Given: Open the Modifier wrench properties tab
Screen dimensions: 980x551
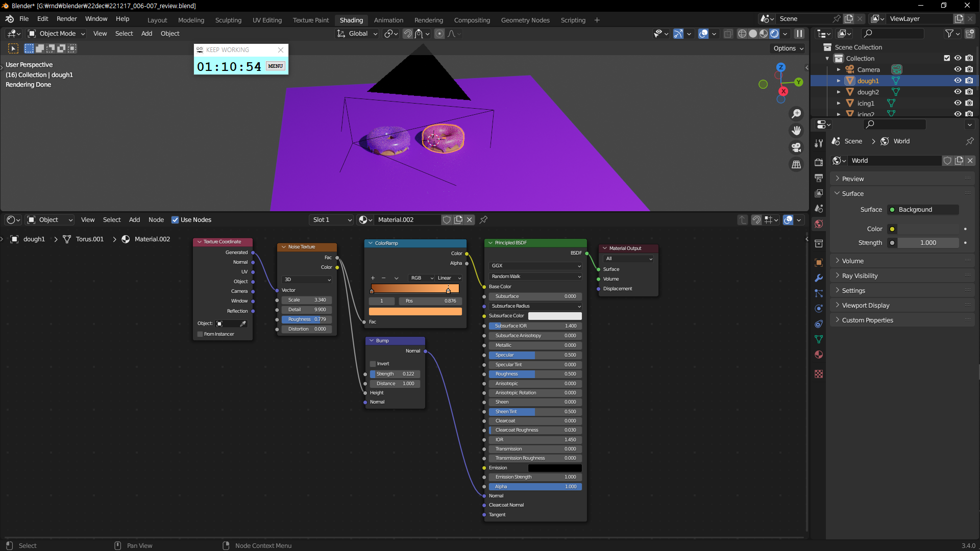Looking at the screenshot, I should click(819, 278).
